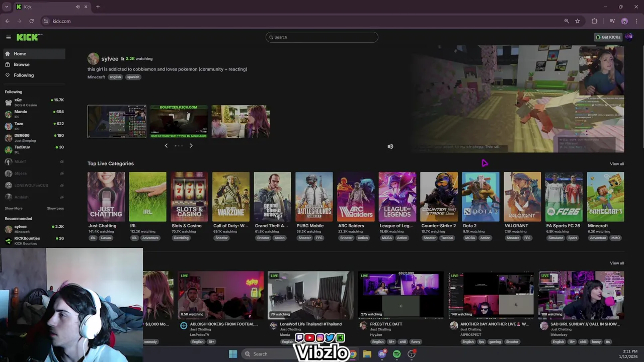Select the spanish tag on the featured stream

pyautogui.click(x=133, y=77)
